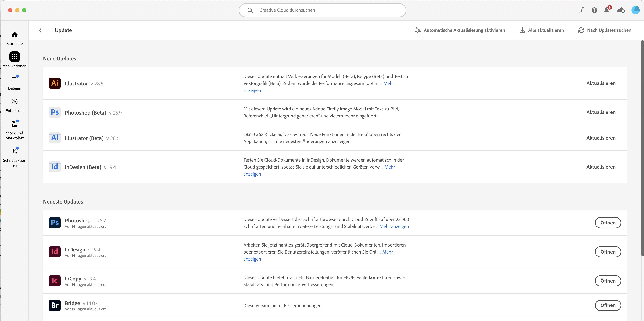
Task: Click the Creative Cloud search field
Action: pyautogui.click(x=322, y=10)
